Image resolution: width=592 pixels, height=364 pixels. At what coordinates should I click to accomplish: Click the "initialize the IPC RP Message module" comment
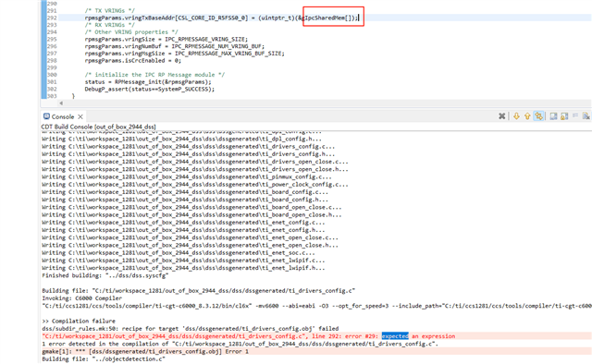(154, 75)
